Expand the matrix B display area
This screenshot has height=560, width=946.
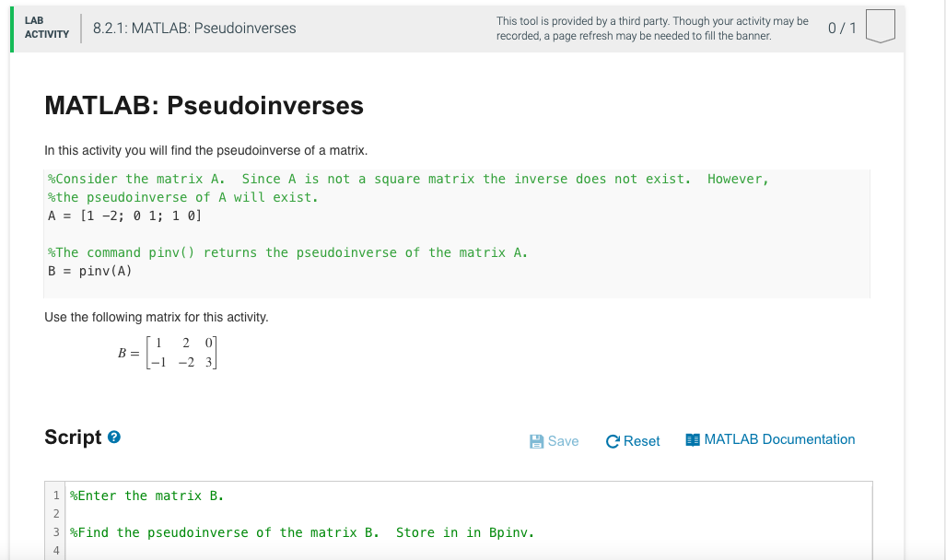(166, 351)
